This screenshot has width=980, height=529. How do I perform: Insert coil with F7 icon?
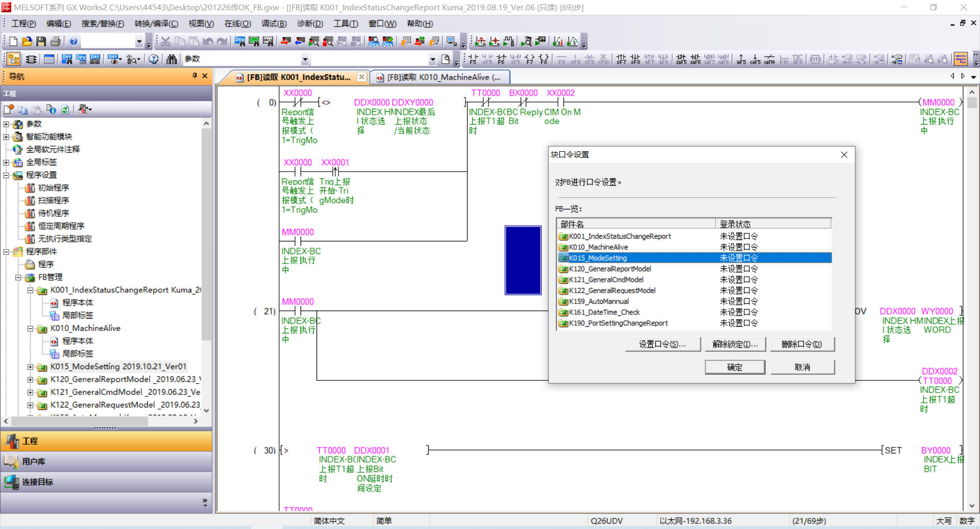coord(529,59)
